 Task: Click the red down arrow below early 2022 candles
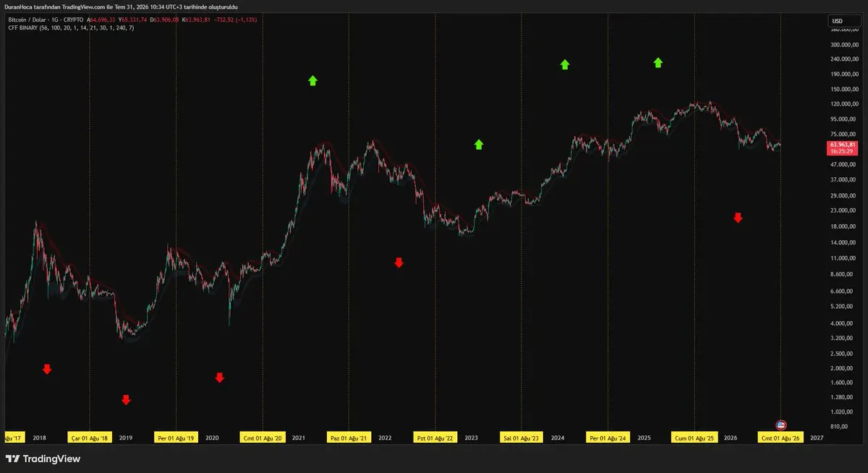coord(399,263)
